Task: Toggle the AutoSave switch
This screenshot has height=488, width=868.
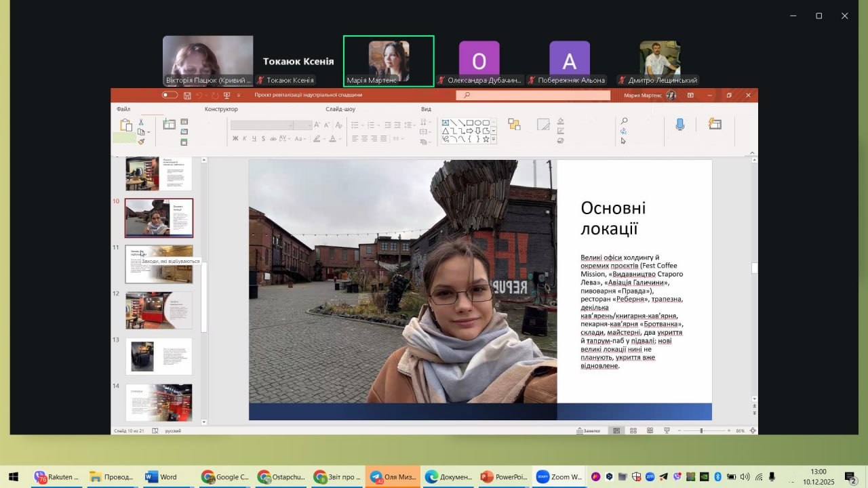Action: [170, 96]
